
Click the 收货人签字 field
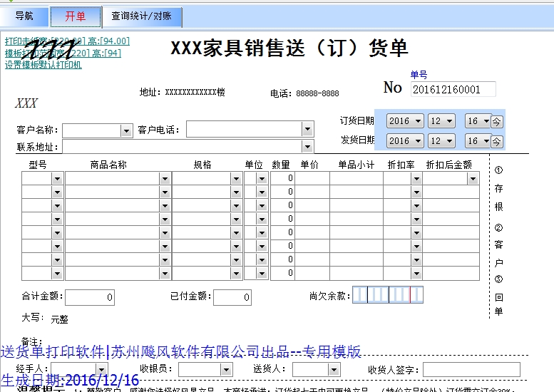(x=471, y=369)
